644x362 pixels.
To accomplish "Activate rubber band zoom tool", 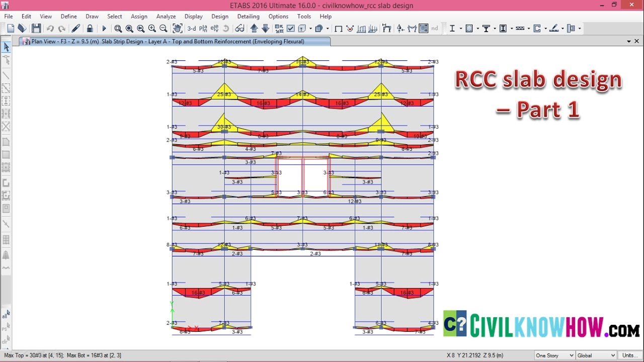I will tap(118, 29).
